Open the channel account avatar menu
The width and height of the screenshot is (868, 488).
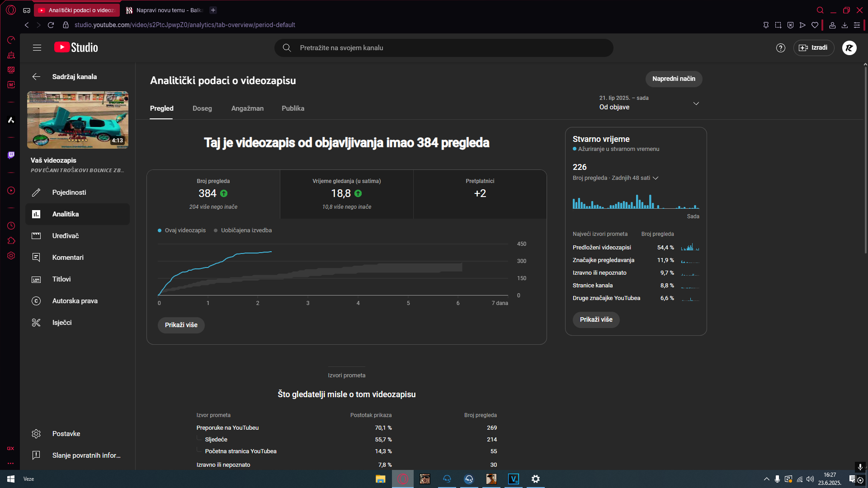tap(849, 48)
